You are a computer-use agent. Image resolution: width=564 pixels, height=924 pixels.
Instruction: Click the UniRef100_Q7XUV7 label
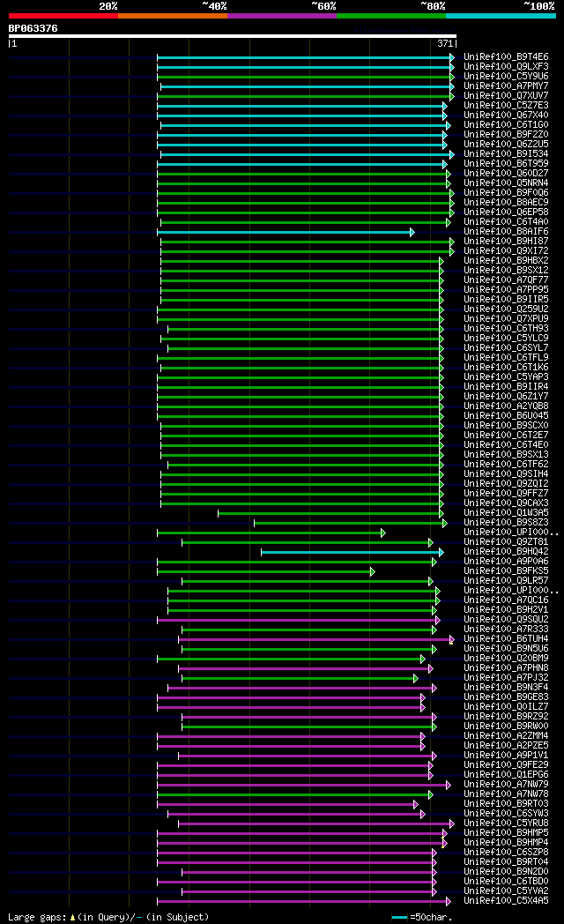[x=506, y=96]
